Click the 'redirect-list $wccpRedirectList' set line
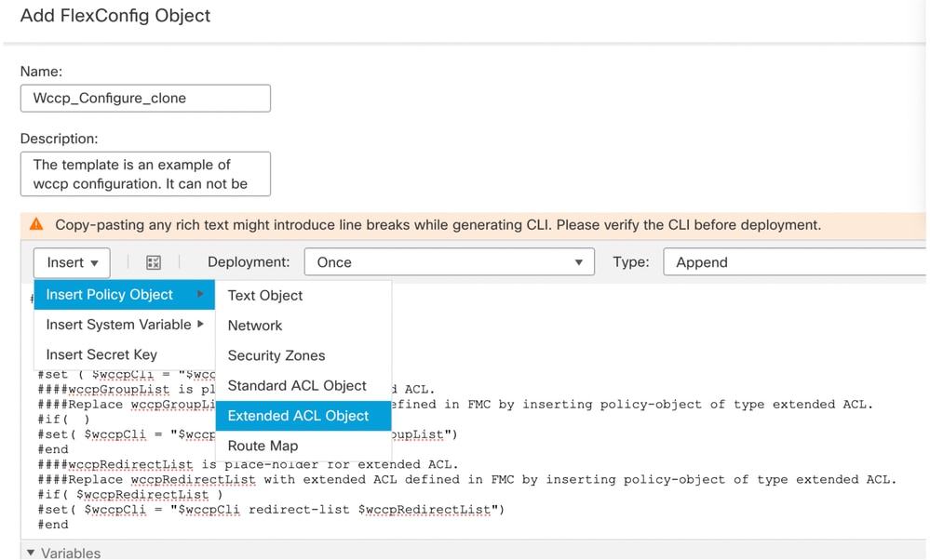 click(271, 510)
